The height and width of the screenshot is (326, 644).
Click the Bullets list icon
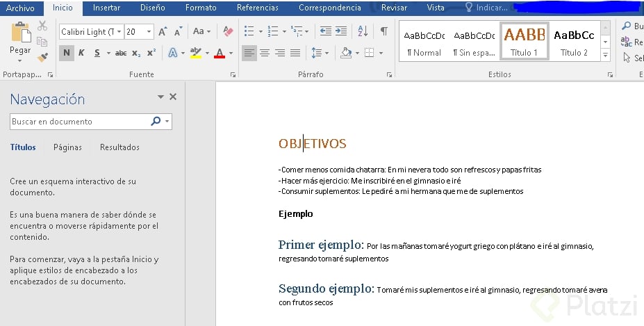(x=249, y=31)
